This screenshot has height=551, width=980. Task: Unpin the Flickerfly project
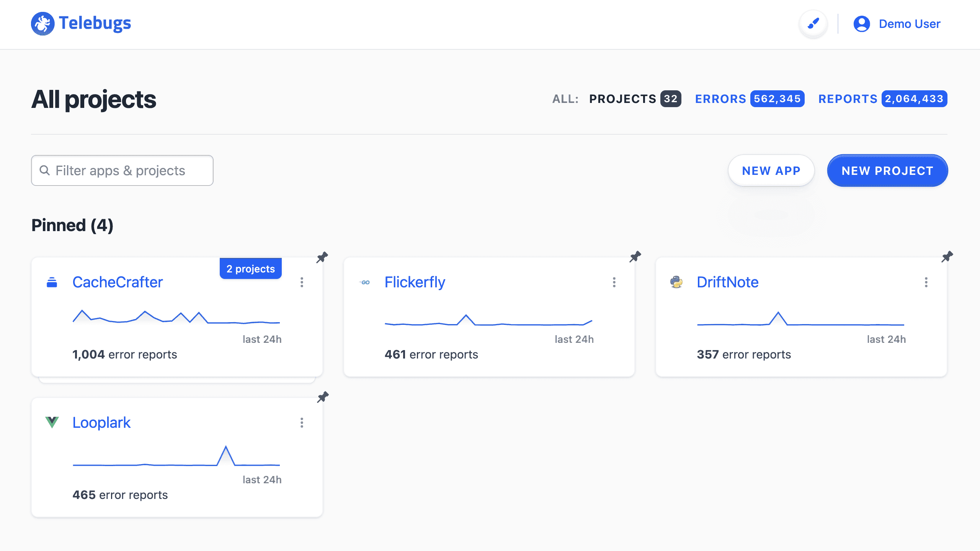pyautogui.click(x=635, y=257)
